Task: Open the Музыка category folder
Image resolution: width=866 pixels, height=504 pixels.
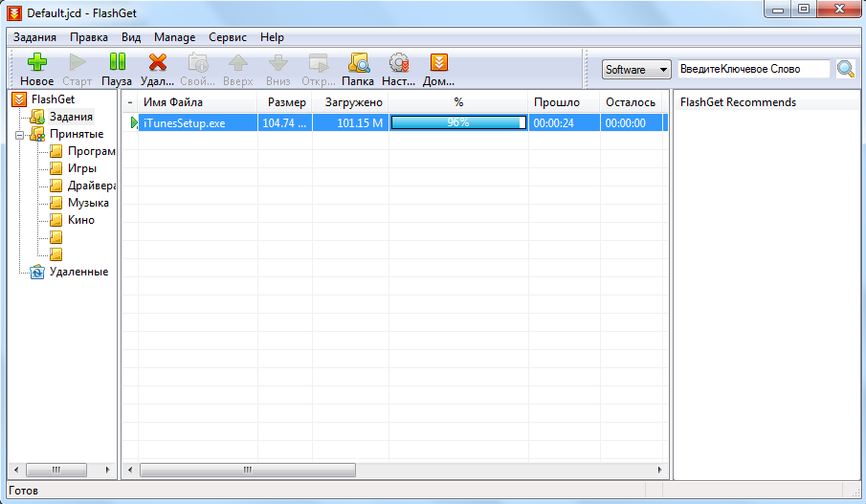Action: [88, 203]
